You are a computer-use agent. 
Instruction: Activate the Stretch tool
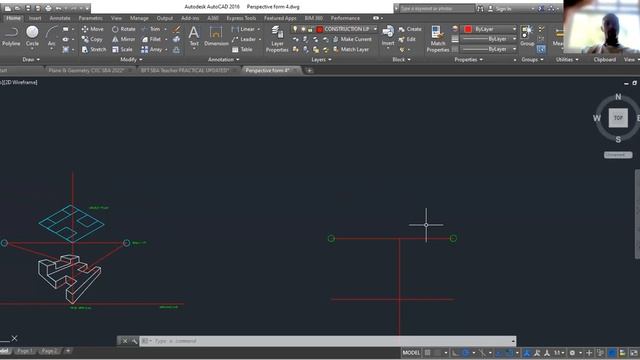[x=93, y=49]
